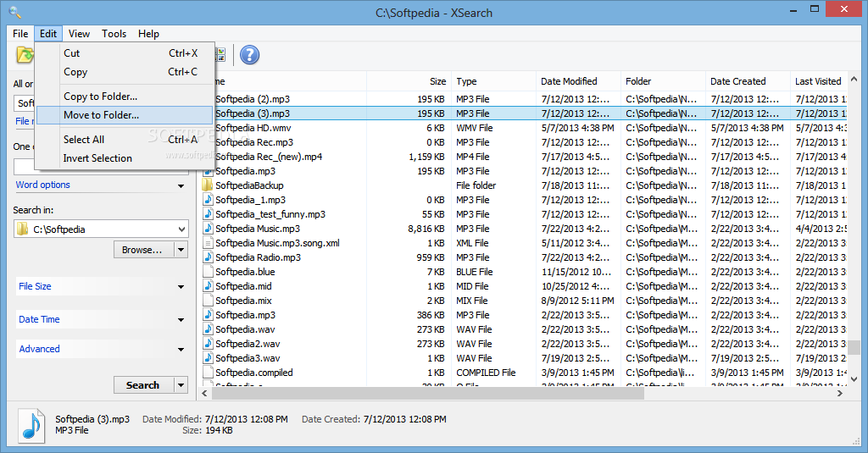This screenshot has height=453, width=868.
Task: Click the audio icon of Softpedia.mid
Action: coord(208,286)
